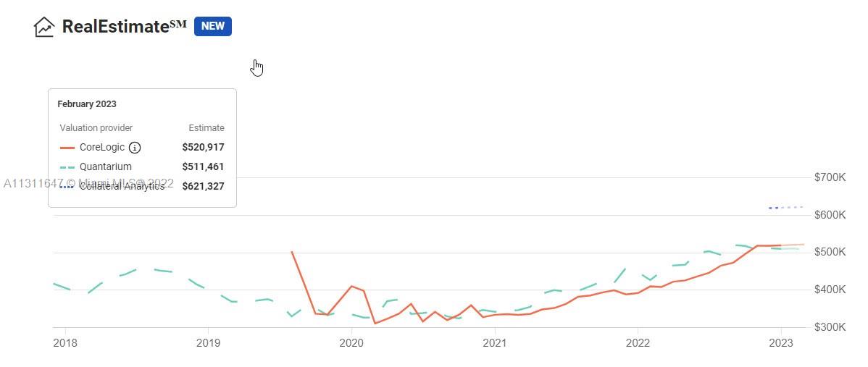Click the Quantarium estimate $511,461
The height and width of the screenshot is (367, 868).
point(203,167)
